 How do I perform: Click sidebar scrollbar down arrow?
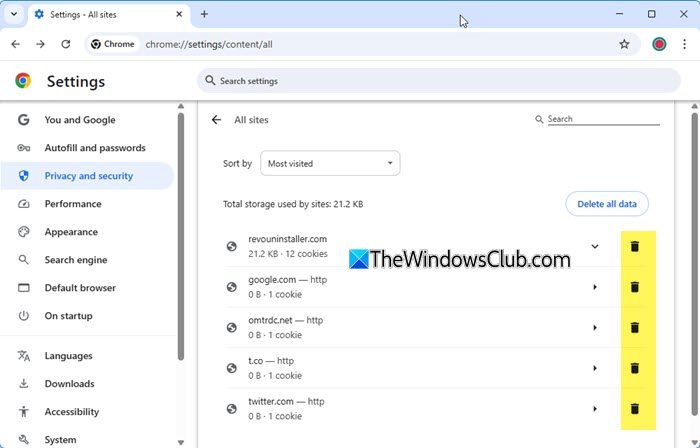pyautogui.click(x=181, y=443)
